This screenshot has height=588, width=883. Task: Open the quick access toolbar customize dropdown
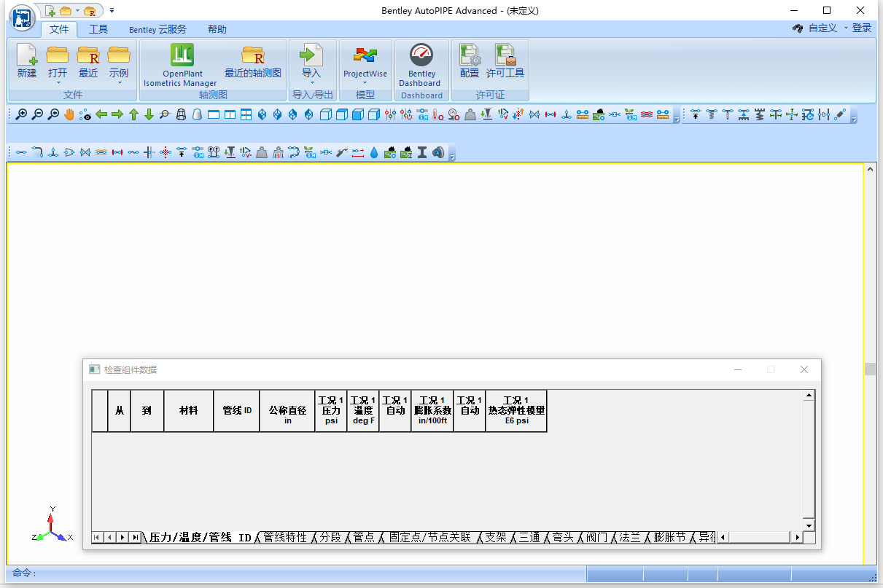coord(112,11)
